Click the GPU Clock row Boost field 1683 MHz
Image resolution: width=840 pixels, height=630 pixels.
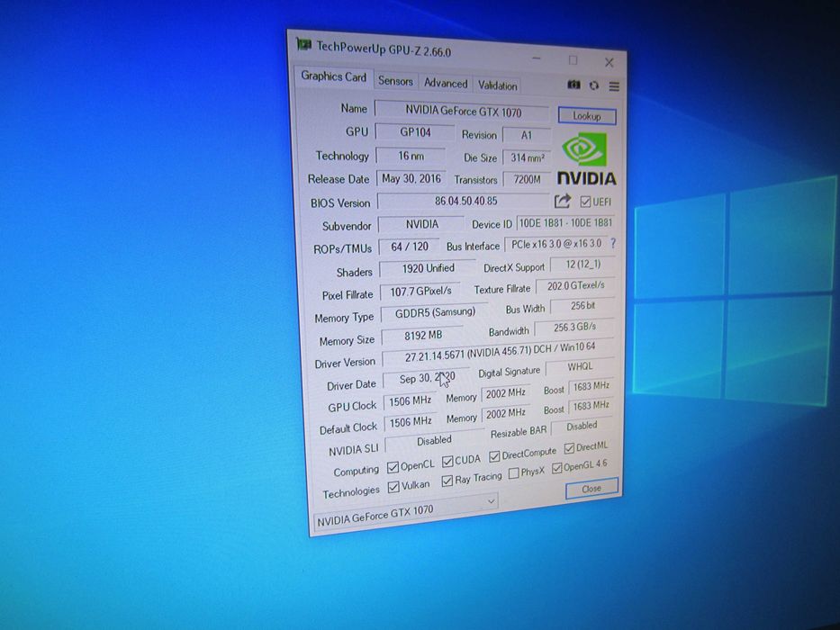tap(591, 386)
